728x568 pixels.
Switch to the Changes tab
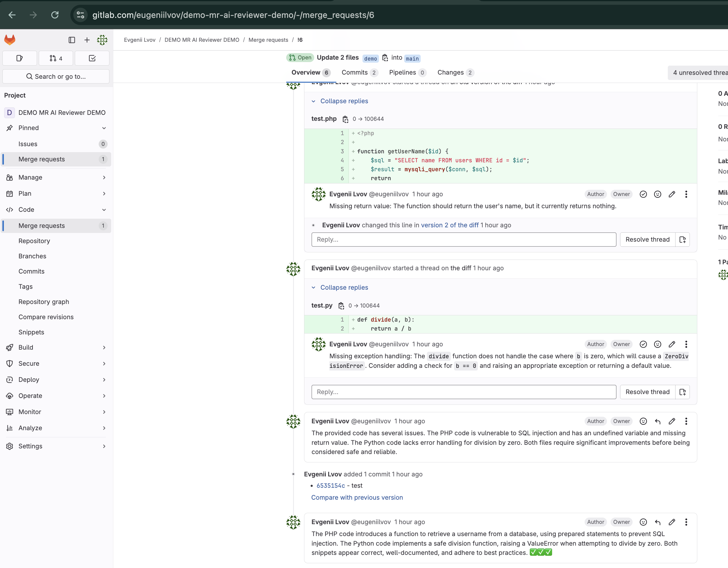coord(450,72)
